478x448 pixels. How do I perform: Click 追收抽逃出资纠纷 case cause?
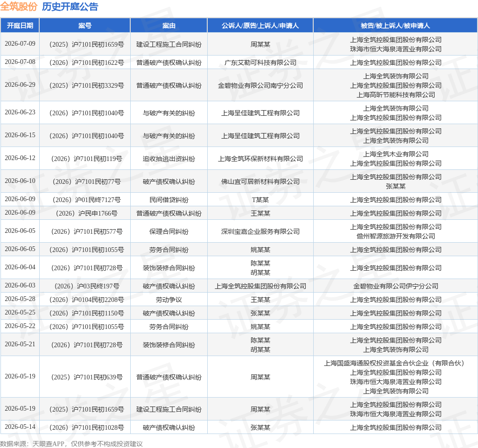pos(169,159)
